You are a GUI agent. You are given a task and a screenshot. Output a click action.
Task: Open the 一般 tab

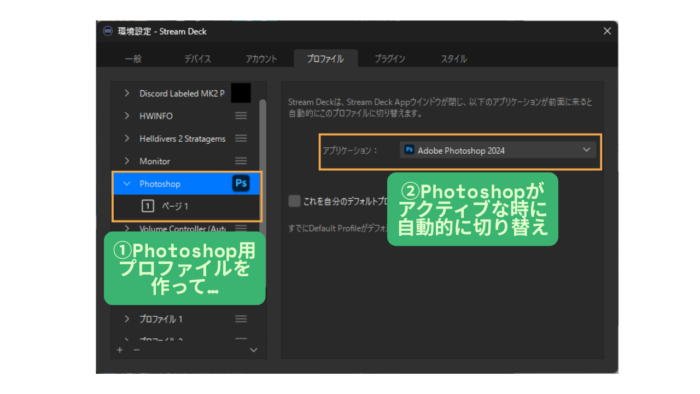133,59
